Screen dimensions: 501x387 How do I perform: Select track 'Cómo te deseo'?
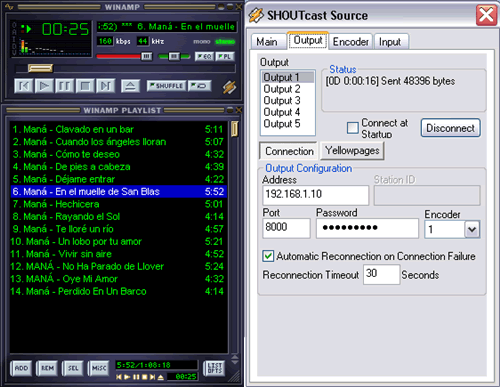(x=118, y=154)
